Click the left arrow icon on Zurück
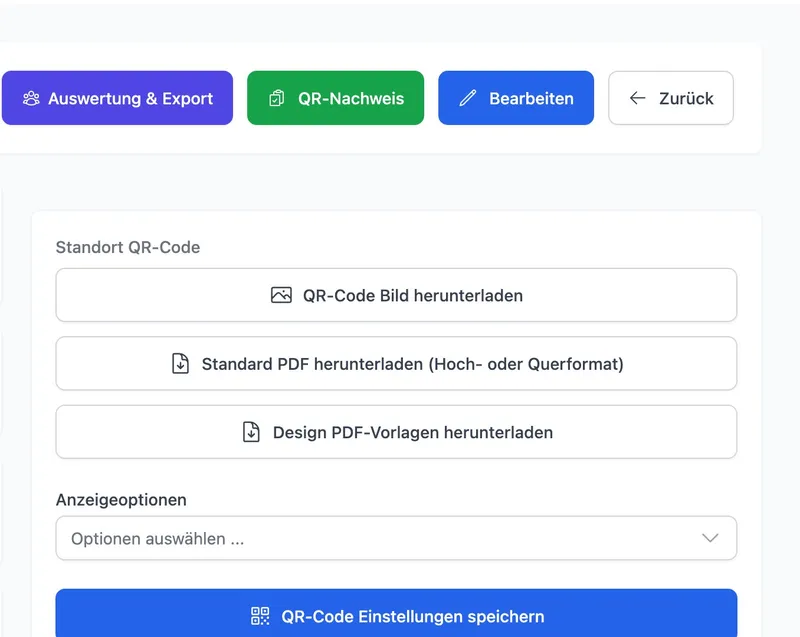Image resolution: width=800 pixels, height=637 pixels. pyautogui.click(x=637, y=98)
